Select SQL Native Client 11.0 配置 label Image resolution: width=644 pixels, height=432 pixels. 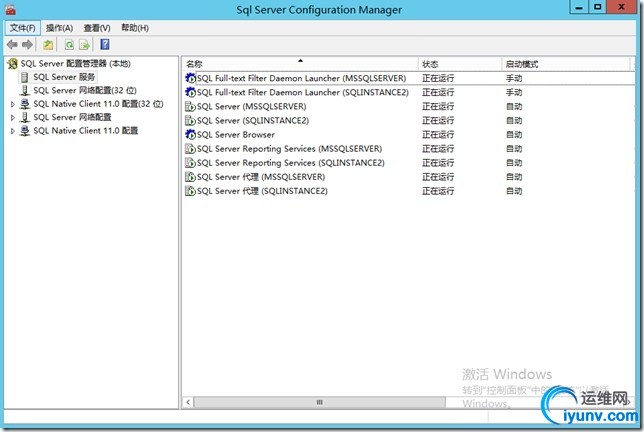tap(85, 131)
